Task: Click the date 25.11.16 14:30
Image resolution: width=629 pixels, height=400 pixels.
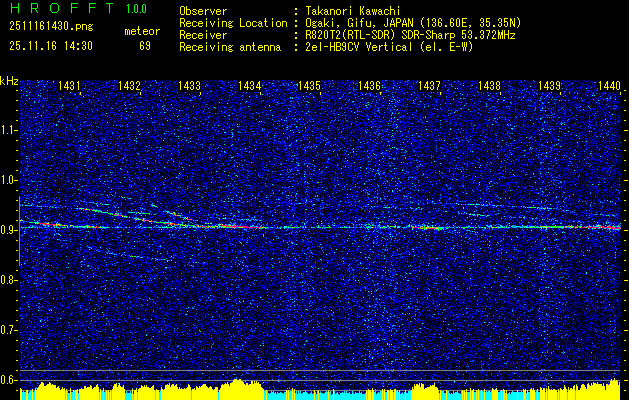Action: tap(51, 46)
